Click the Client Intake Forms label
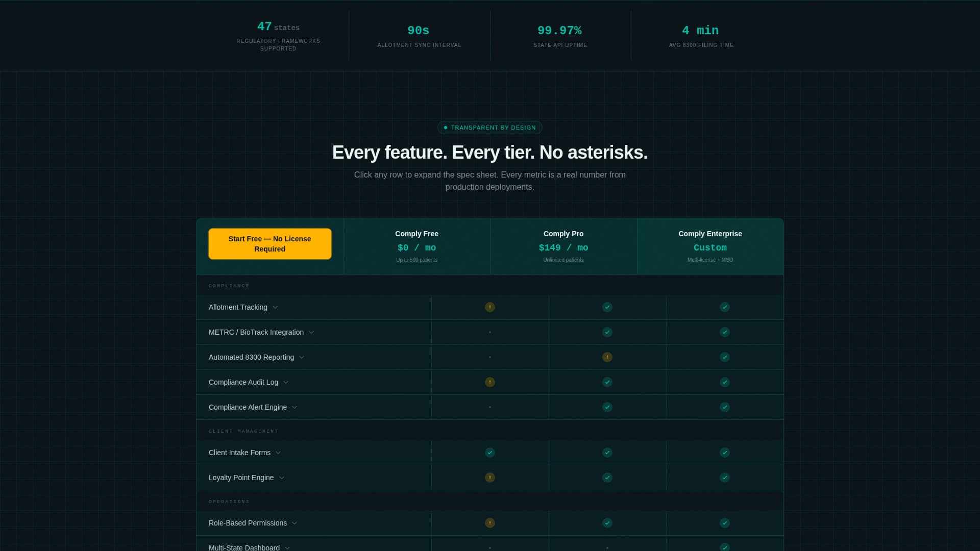This screenshot has height=551, width=980. click(239, 453)
